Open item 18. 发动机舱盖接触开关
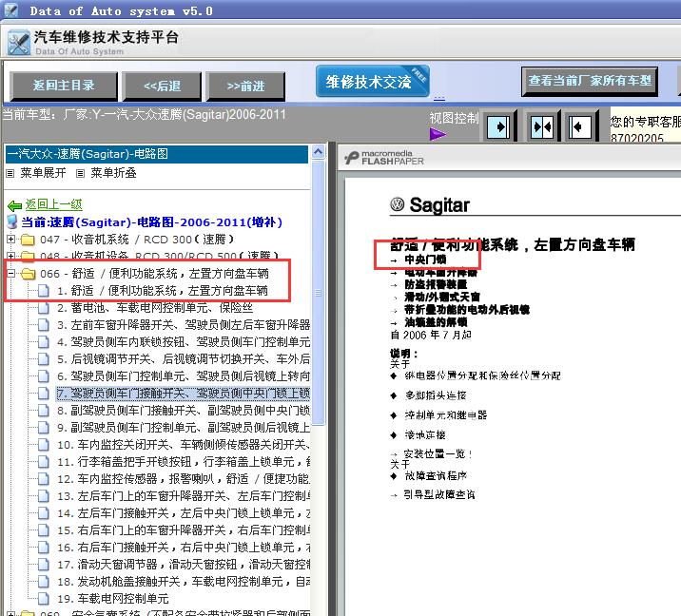 (184, 582)
